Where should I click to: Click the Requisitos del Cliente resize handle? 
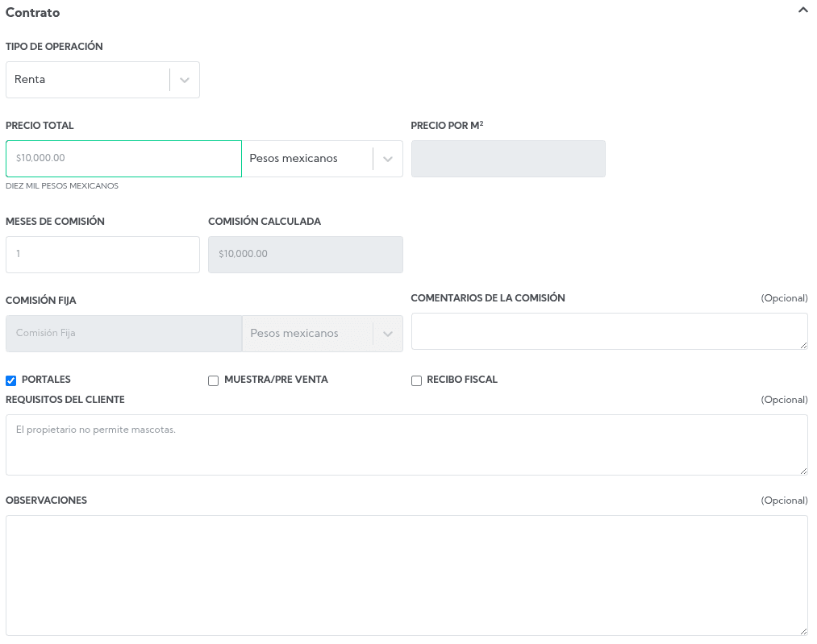(803, 471)
